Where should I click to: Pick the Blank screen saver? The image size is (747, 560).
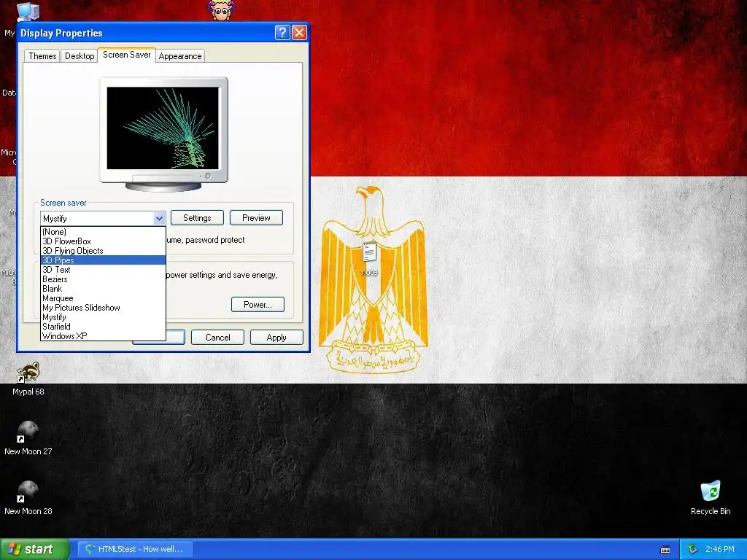pos(103,289)
